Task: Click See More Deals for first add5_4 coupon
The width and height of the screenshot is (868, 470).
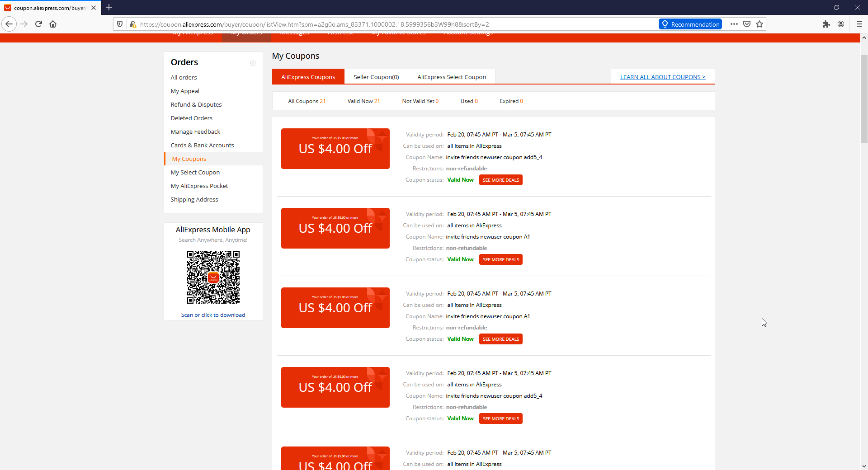Action: pyautogui.click(x=501, y=180)
